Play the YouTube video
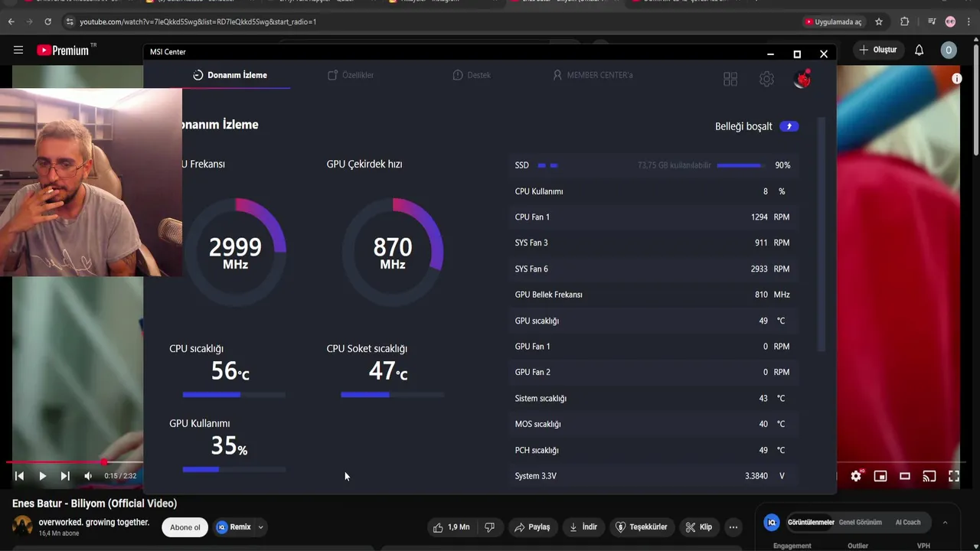The height and width of the screenshot is (551, 980). tap(42, 476)
